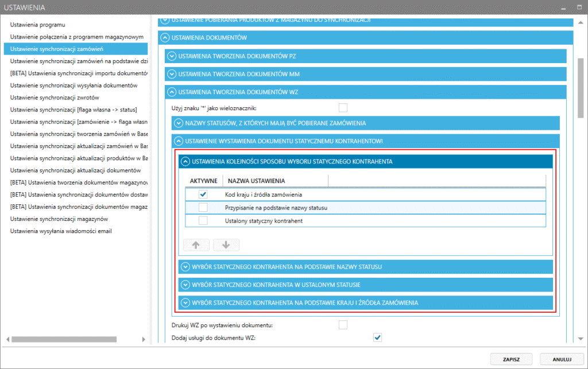
Task: Click the move up arrow button
Action: [196, 245]
